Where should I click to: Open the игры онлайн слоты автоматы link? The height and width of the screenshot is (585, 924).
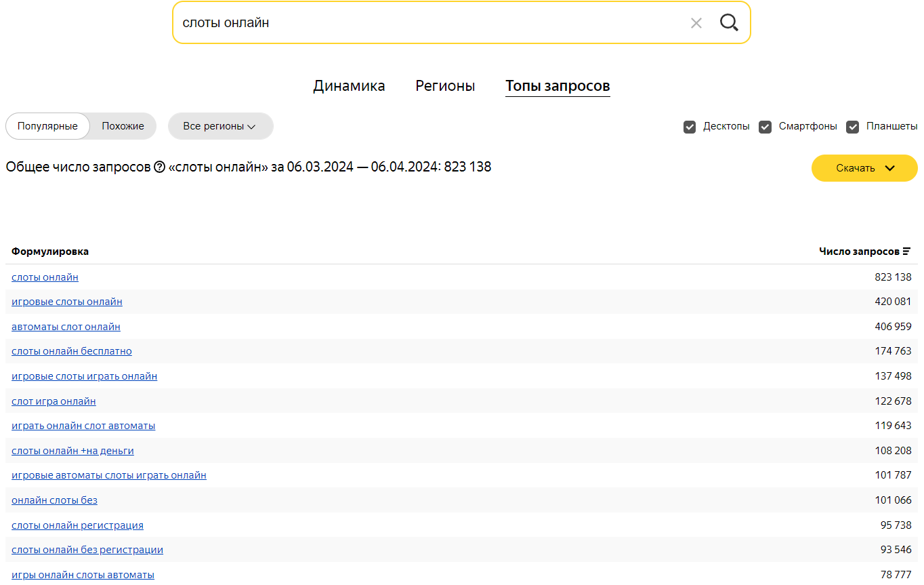click(83, 575)
